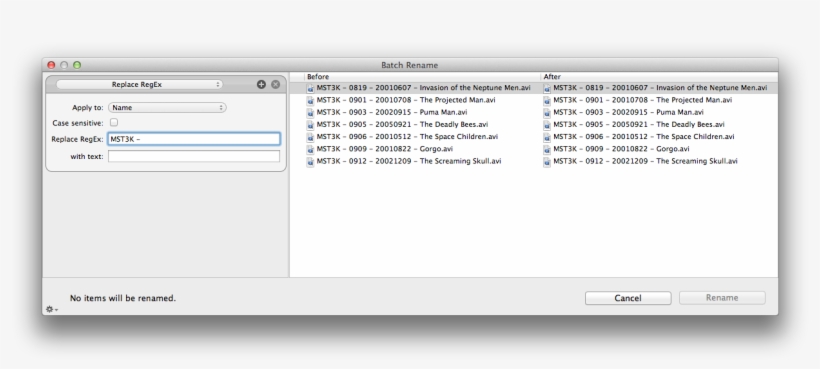Click file icon of Puma Man in After

(547, 112)
